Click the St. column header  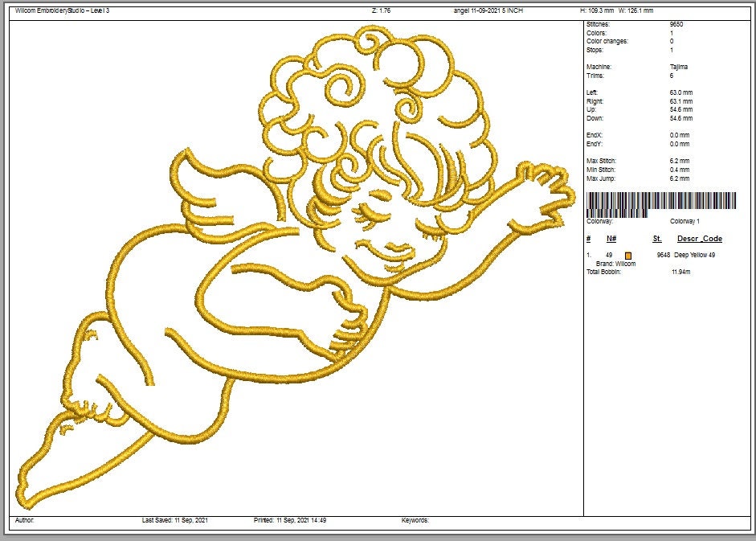656,238
